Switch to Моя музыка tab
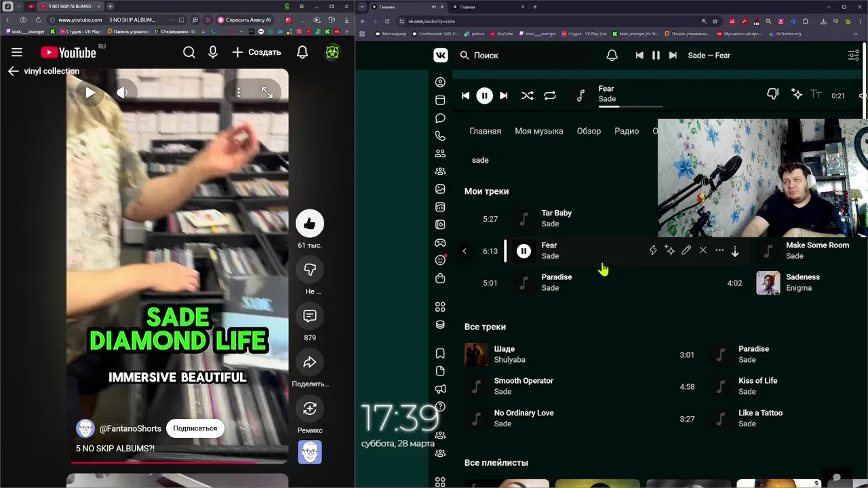The height and width of the screenshot is (488, 868). pyautogui.click(x=539, y=131)
